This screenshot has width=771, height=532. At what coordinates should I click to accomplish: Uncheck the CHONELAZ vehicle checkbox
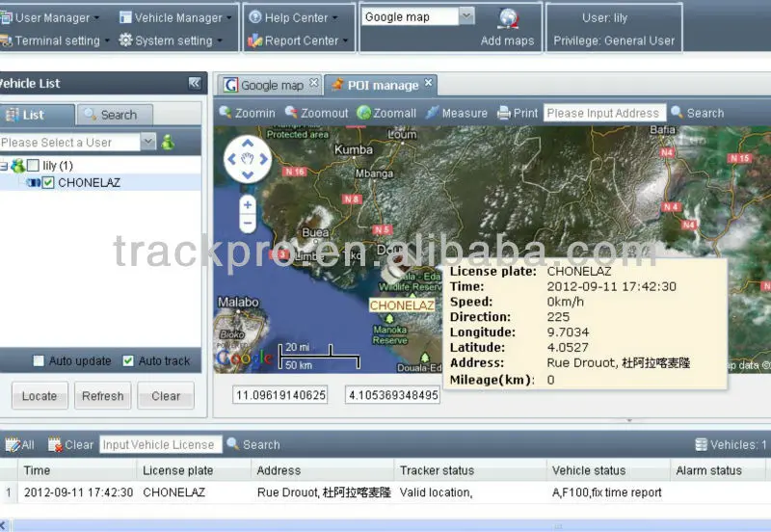tap(48, 182)
